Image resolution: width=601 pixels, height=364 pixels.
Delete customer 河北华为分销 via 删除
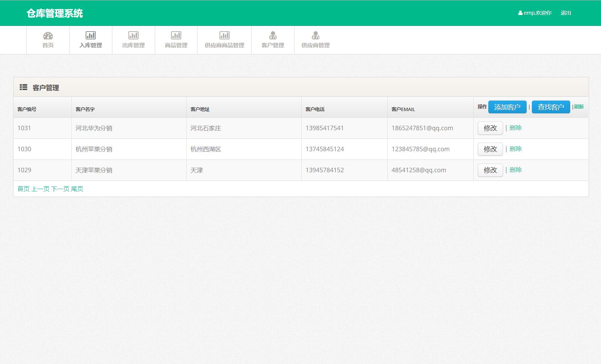click(515, 128)
